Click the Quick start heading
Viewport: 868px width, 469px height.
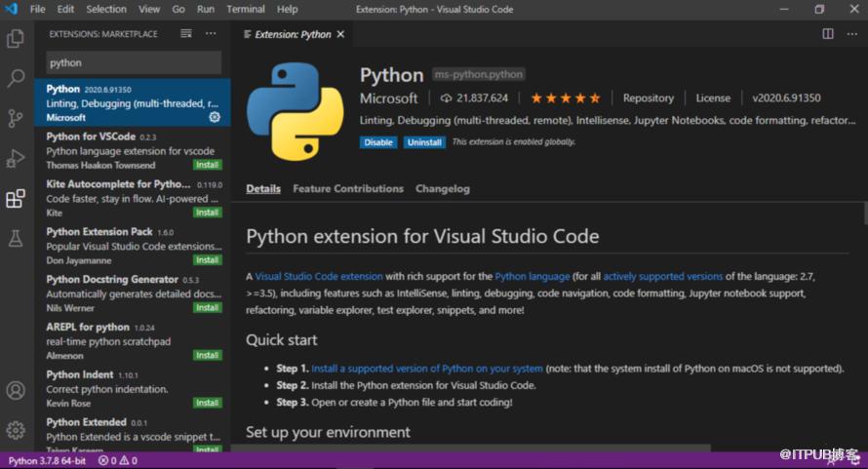tap(281, 340)
